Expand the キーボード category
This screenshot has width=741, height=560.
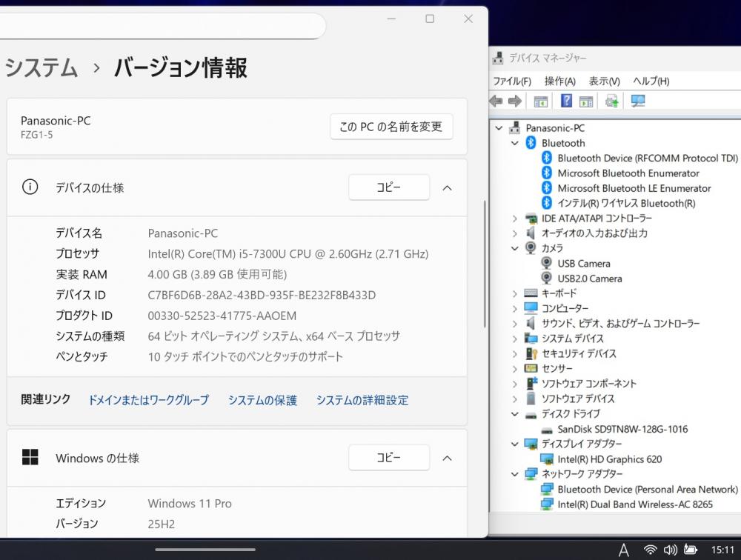[515, 293]
